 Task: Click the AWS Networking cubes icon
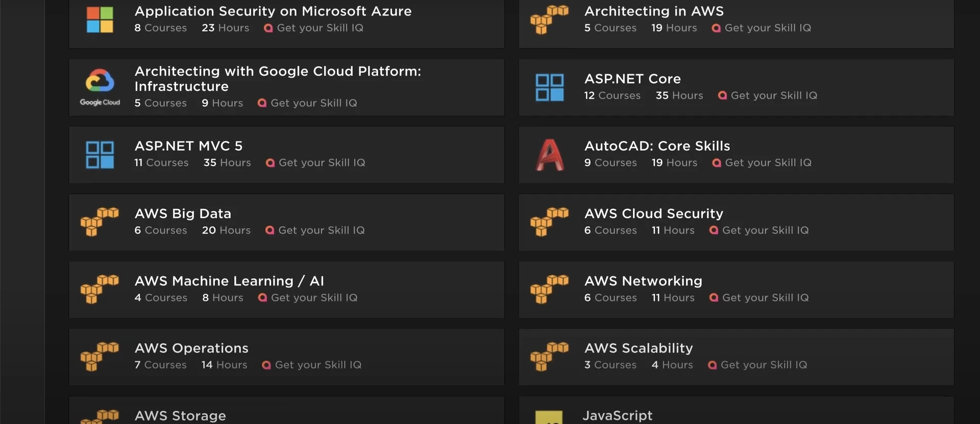pos(550,289)
